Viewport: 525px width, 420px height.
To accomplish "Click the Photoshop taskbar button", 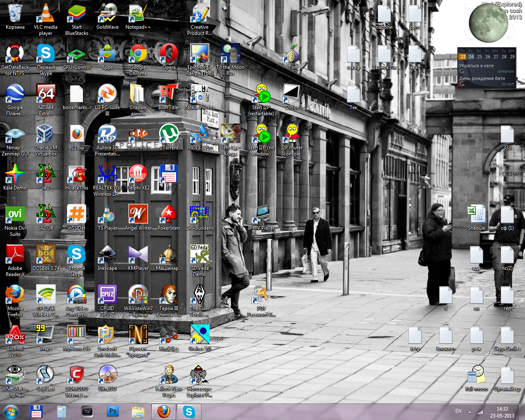I will [x=113, y=411].
